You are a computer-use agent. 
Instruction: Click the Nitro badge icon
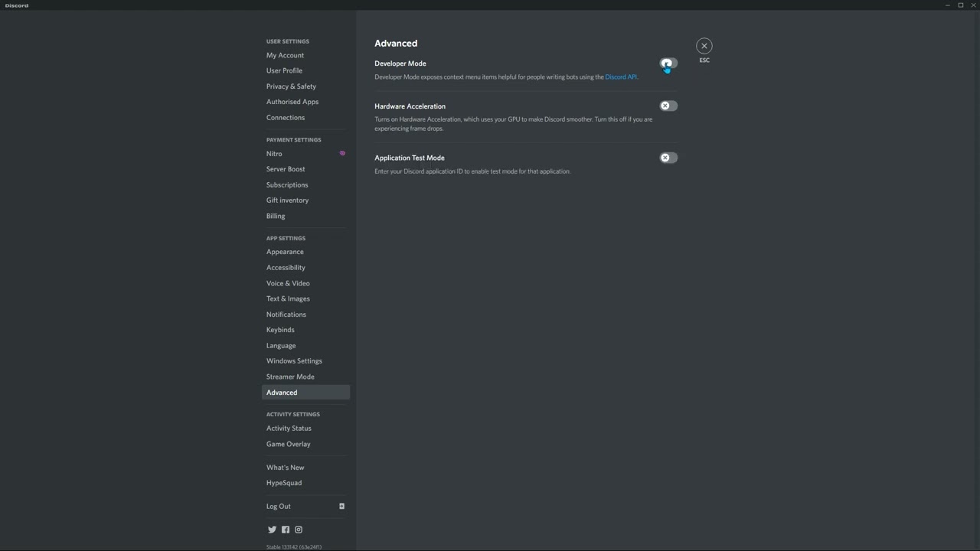[342, 153]
